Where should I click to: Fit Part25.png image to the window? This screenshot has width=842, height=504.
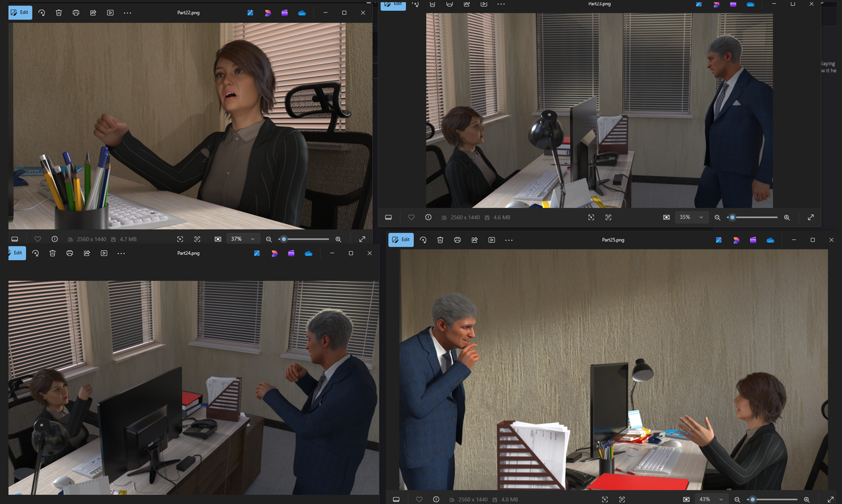coord(687,499)
